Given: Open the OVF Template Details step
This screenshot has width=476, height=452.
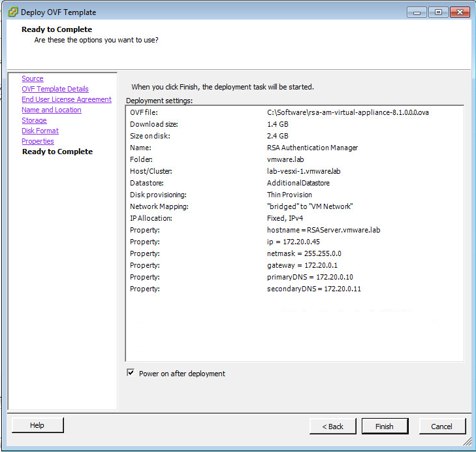Looking at the screenshot, I should coord(55,89).
